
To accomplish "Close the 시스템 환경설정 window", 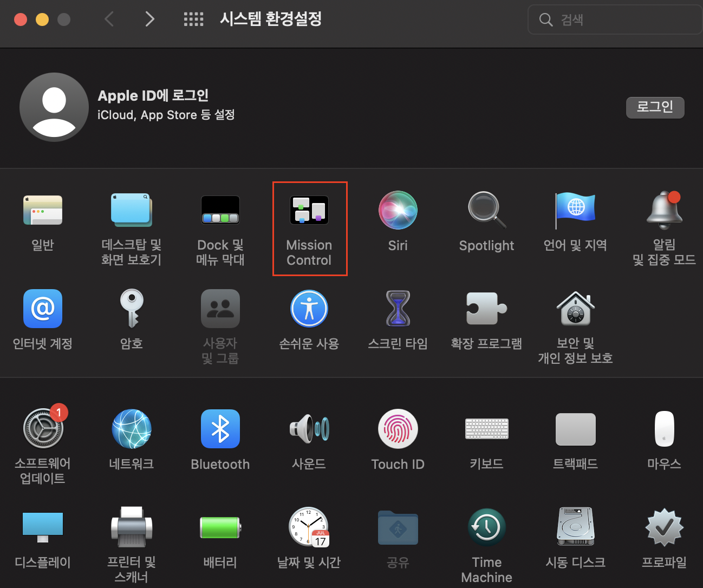I will pos(21,19).
